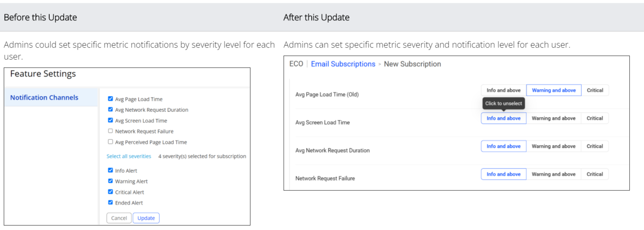Set Network Request Failure to Warning and above
Screen dimensions: 644x230
tap(553, 174)
